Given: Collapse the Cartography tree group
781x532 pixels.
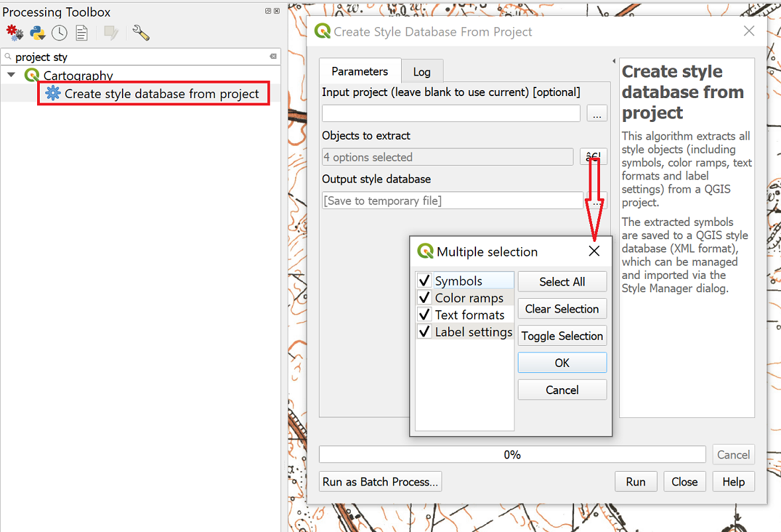Looking at the screenshot, I should [x=11, y=75].
